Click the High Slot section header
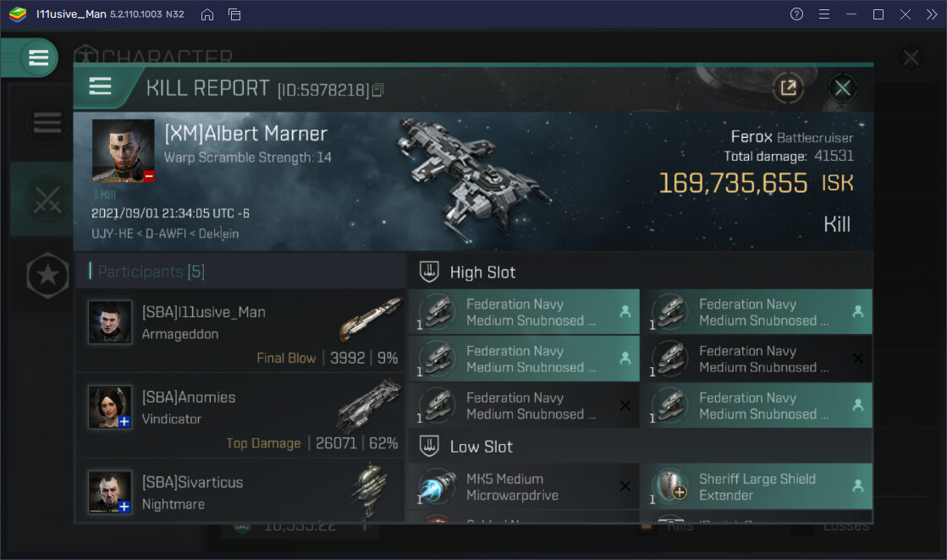Screen dimensions: 947x560 click(x=482, y=272)
